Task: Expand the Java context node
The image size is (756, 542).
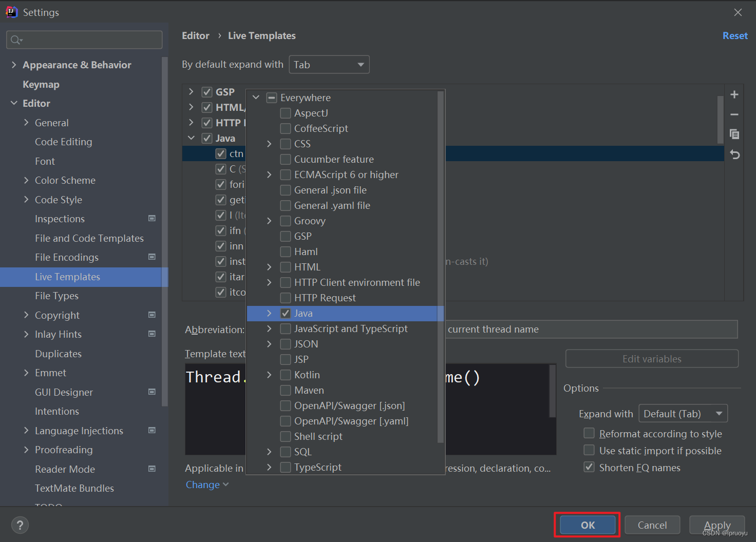Action: pos(269,313)
